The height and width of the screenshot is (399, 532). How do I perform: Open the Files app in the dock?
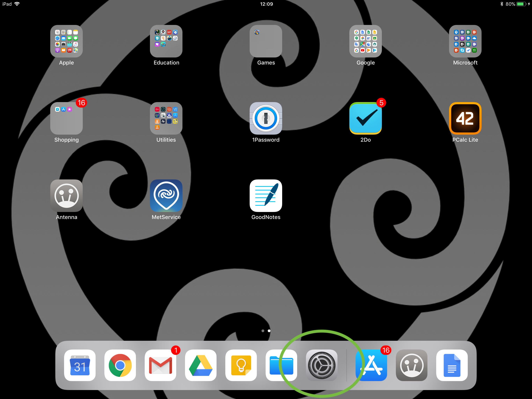pos(281,365)
